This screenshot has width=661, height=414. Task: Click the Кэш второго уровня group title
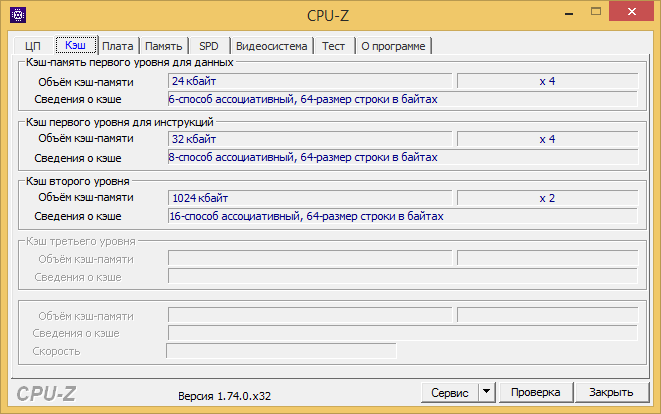[78, 181]
